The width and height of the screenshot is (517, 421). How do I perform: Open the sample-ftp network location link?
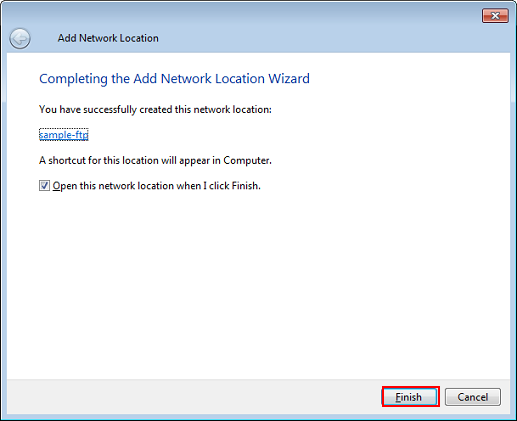click(x=64, y=135)
